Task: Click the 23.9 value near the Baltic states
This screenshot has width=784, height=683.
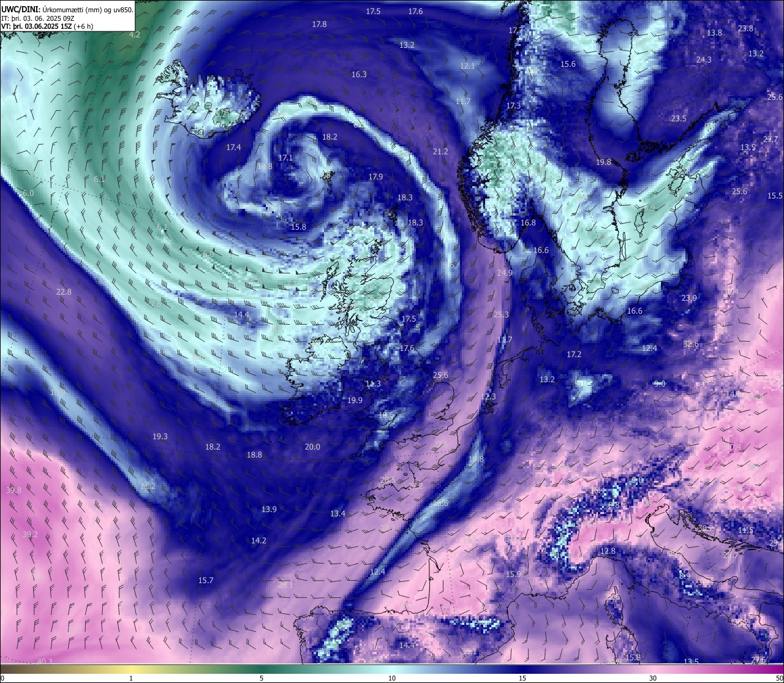Action: (689, 298)
